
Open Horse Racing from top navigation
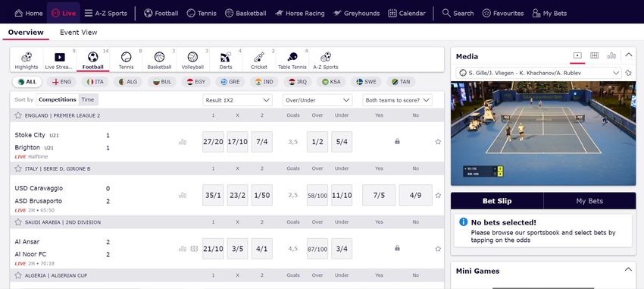coord(299,13)
